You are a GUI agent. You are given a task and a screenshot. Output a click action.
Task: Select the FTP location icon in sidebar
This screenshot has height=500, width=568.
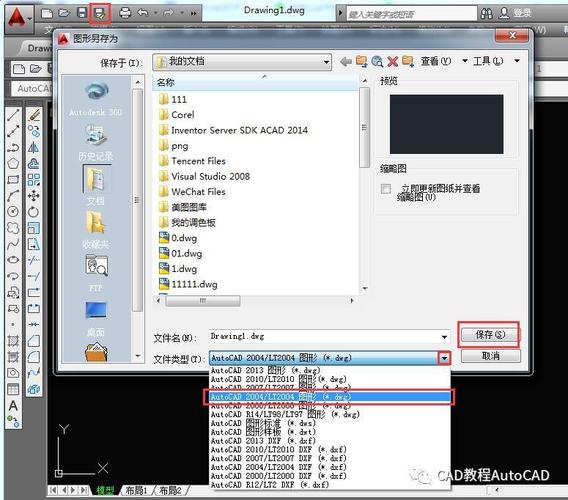96,272
